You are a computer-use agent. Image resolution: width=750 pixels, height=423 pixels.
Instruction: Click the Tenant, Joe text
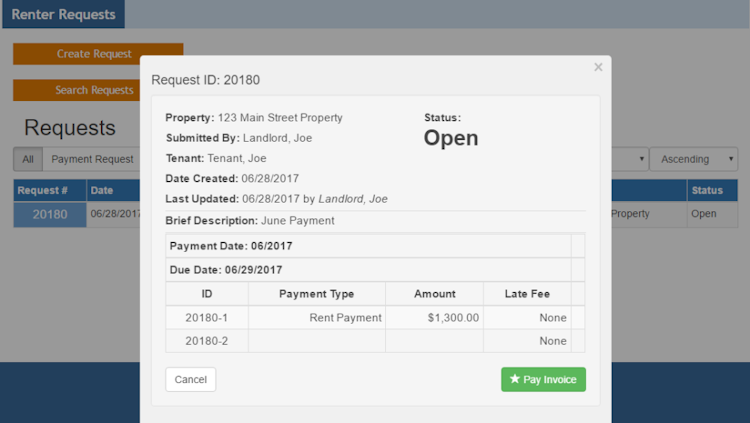point(237,158)
